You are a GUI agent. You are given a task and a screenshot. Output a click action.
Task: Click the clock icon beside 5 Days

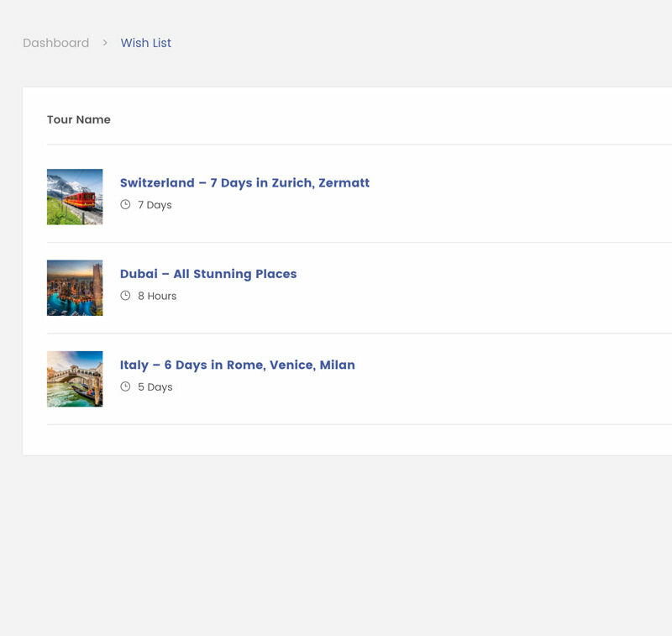click(125, 386)
